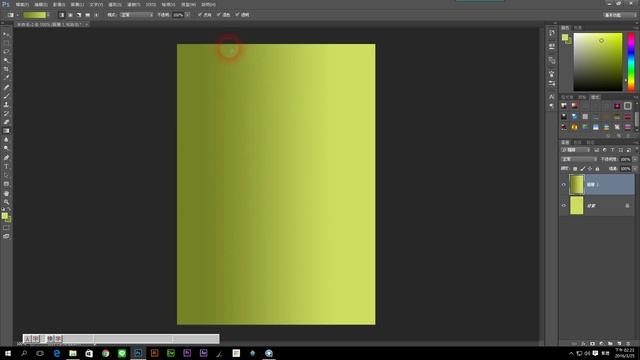
Task: Open the Edit menu
Action: tap(41, 4)
